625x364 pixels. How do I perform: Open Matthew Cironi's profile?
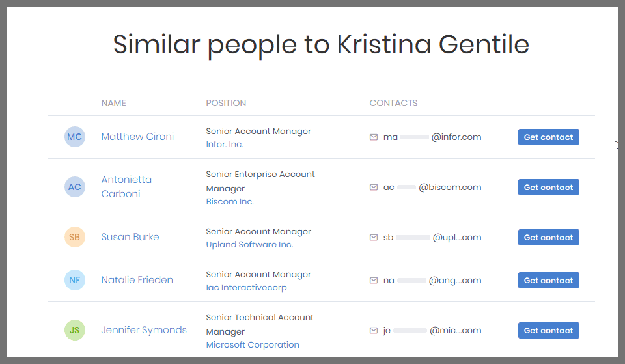[x=137, y=137]
